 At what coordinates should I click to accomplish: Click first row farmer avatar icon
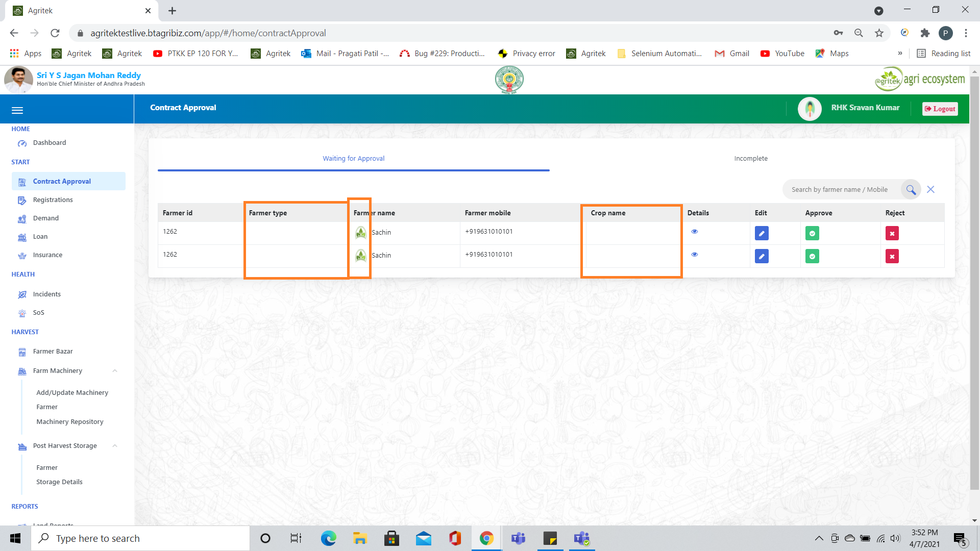coord(361,233)
